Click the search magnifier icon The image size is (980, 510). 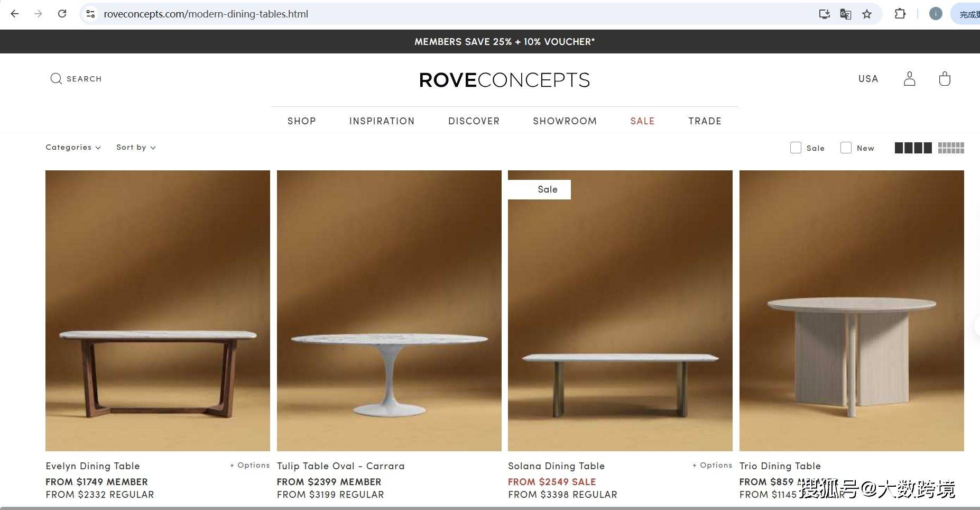click(x=56, y=79)
